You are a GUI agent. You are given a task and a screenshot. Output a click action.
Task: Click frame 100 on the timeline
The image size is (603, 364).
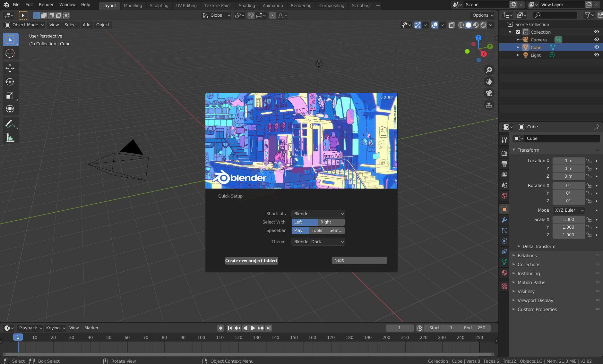[x=201, y=337]
